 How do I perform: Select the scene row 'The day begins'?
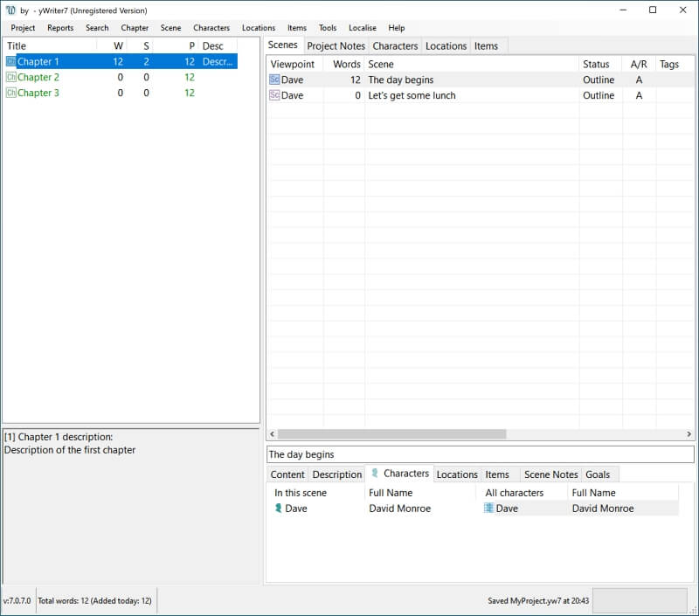click(x=480, y=80)
